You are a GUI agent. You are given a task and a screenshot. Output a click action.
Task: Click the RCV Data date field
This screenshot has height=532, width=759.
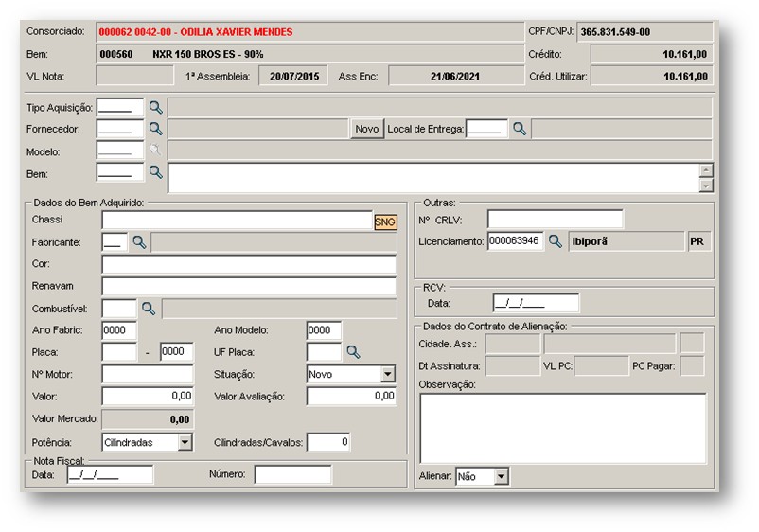click(x=536, y=303)
